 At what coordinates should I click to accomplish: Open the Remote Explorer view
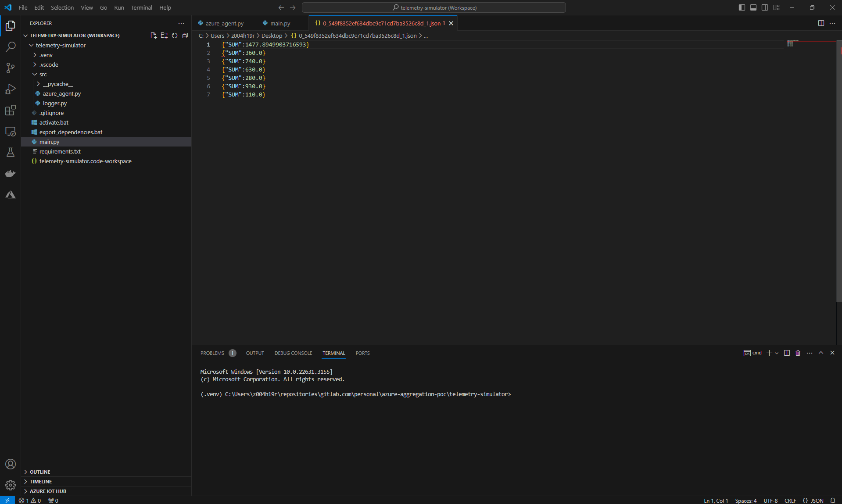(x=10, y=131)
